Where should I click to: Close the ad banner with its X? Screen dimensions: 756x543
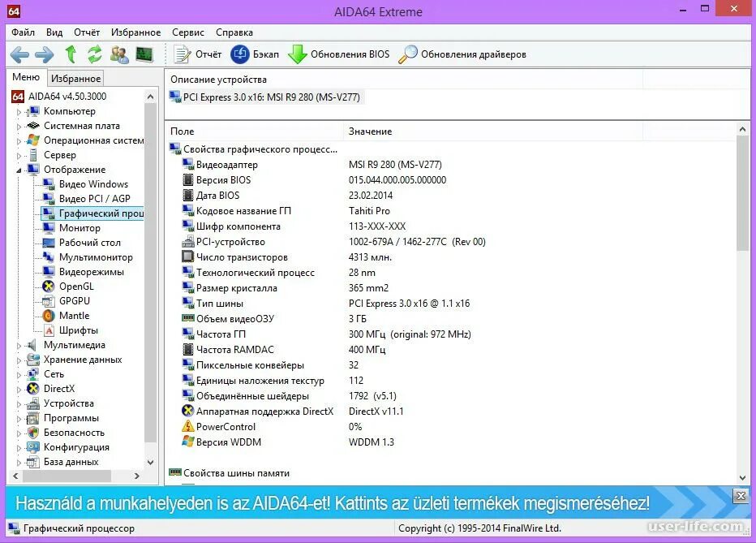pyautogui.click(x=741, y=496)
